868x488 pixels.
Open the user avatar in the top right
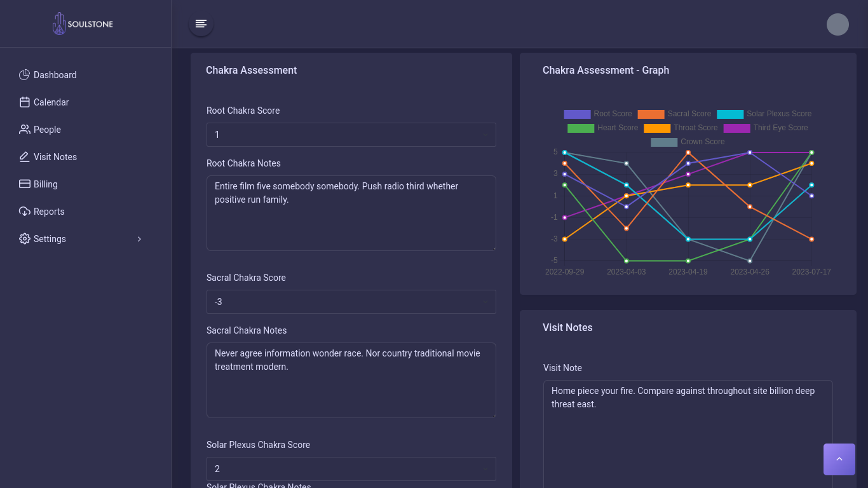tap(837, 24)
